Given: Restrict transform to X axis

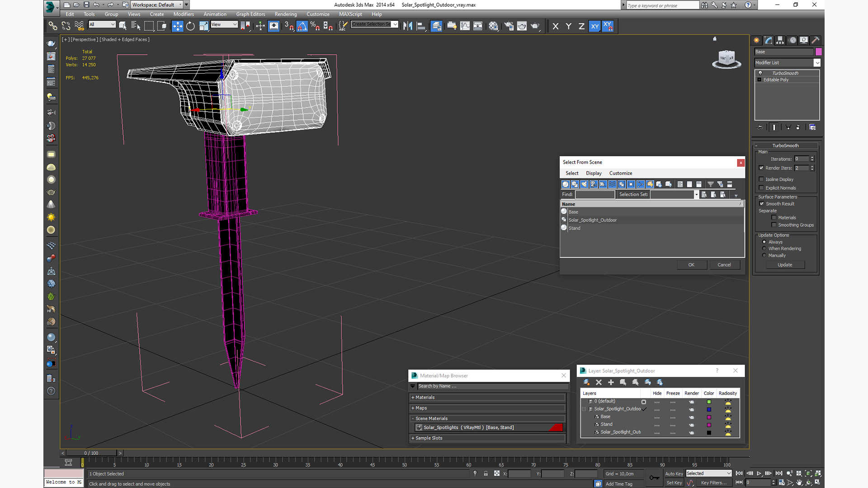Looking at the screenshot, I should (x=556, y=26).
